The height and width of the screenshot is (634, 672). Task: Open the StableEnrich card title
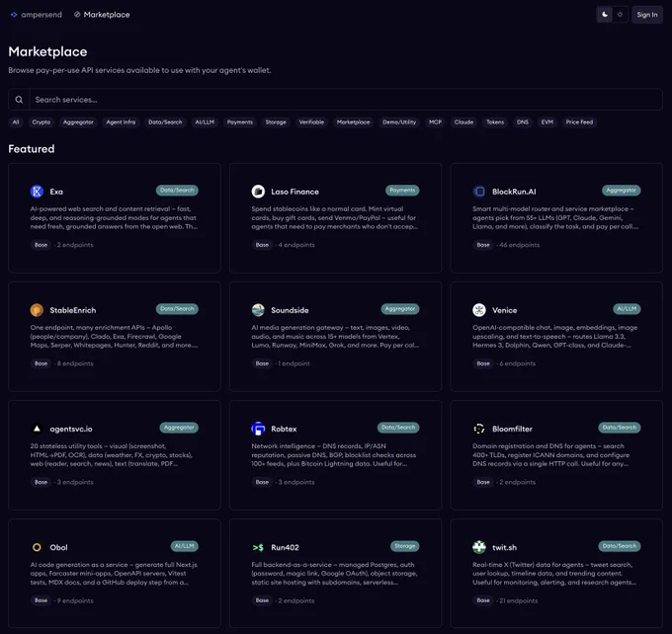[73, 310]
